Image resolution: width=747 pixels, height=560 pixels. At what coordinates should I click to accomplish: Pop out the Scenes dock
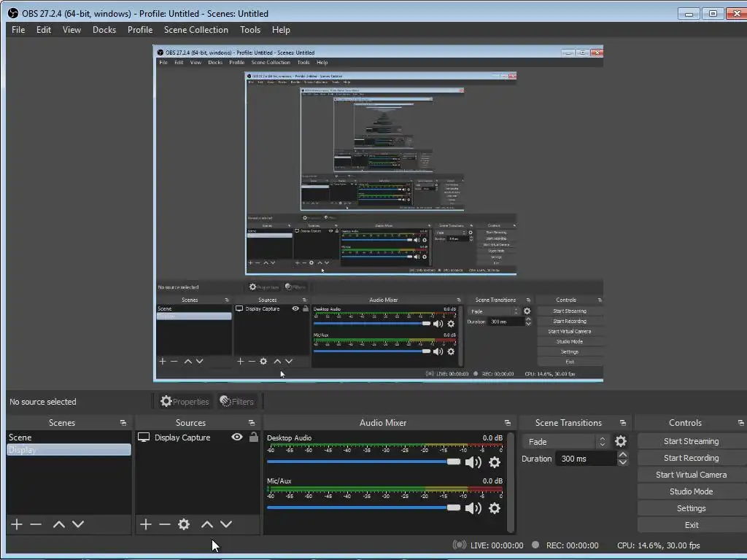click(123, 423)
